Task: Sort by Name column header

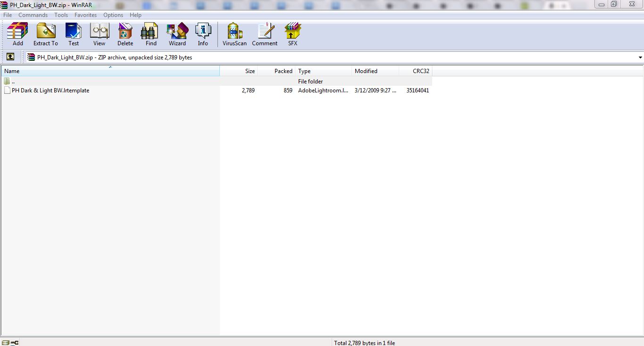Action: pos(110,71)
